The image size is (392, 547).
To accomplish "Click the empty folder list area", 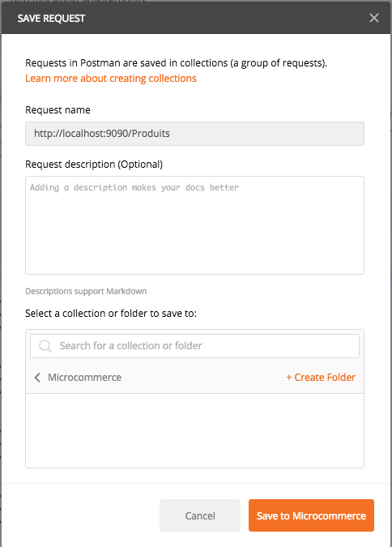I will click(194, 430).
